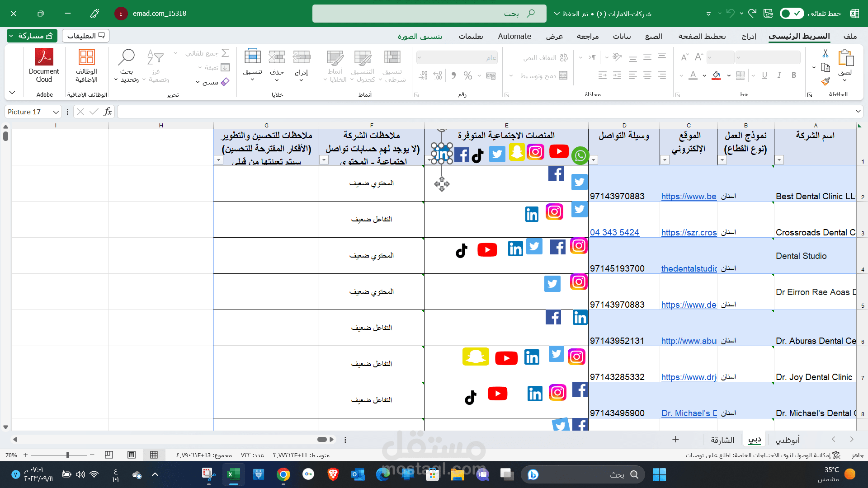
Task: Open the Data ribbon tab
Action: 622,36
